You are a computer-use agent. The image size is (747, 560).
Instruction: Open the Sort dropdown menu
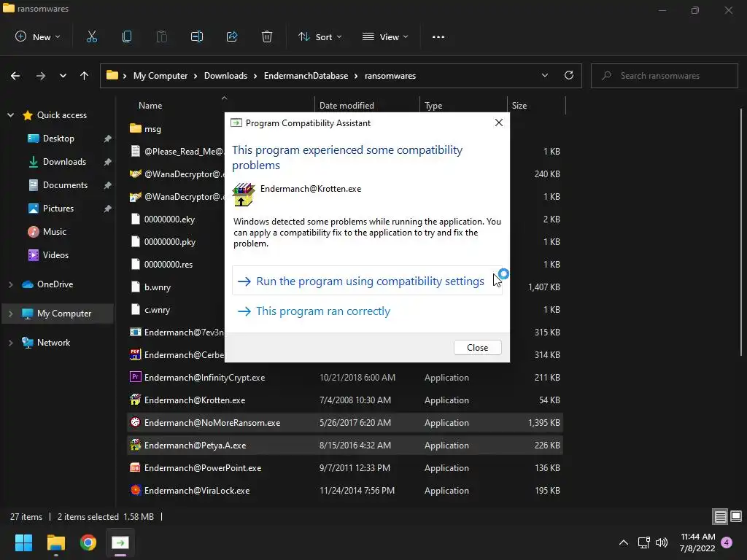[320, 36]
